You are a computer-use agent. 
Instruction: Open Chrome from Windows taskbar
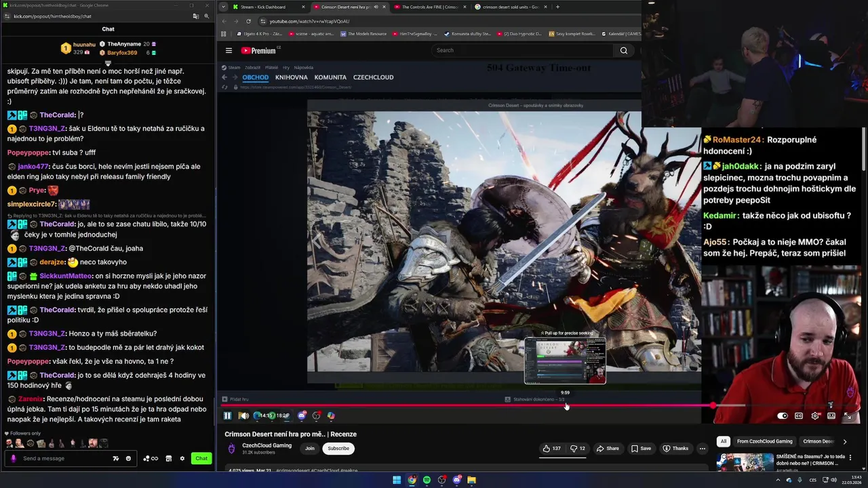pyautogui.click(x=412, y=480)
